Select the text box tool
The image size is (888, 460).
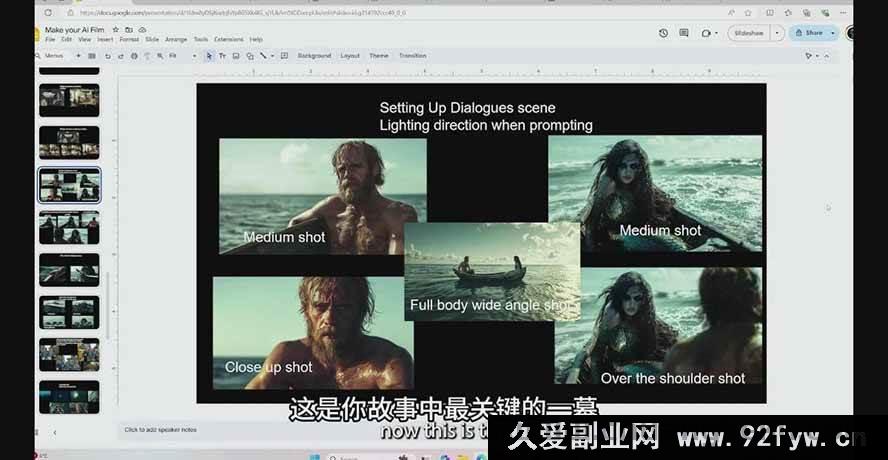tap(222, 56)
